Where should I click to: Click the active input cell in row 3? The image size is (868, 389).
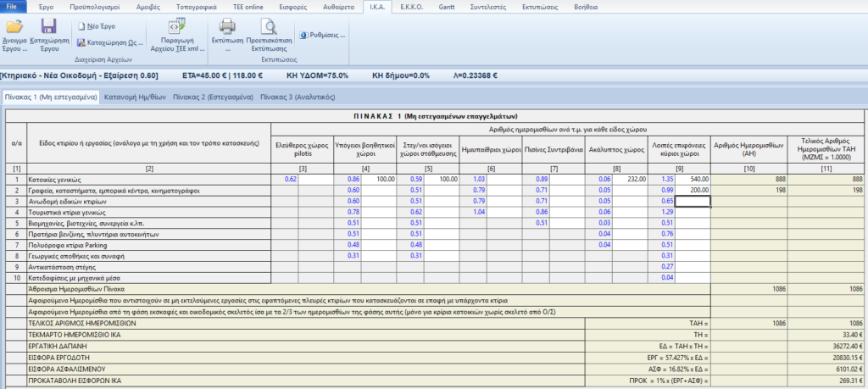[x=693, y=201]
